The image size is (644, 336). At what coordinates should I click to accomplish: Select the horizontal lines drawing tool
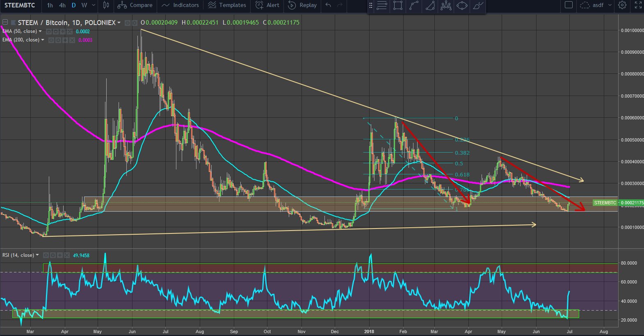pyautogui.click(x=382, y=6)
